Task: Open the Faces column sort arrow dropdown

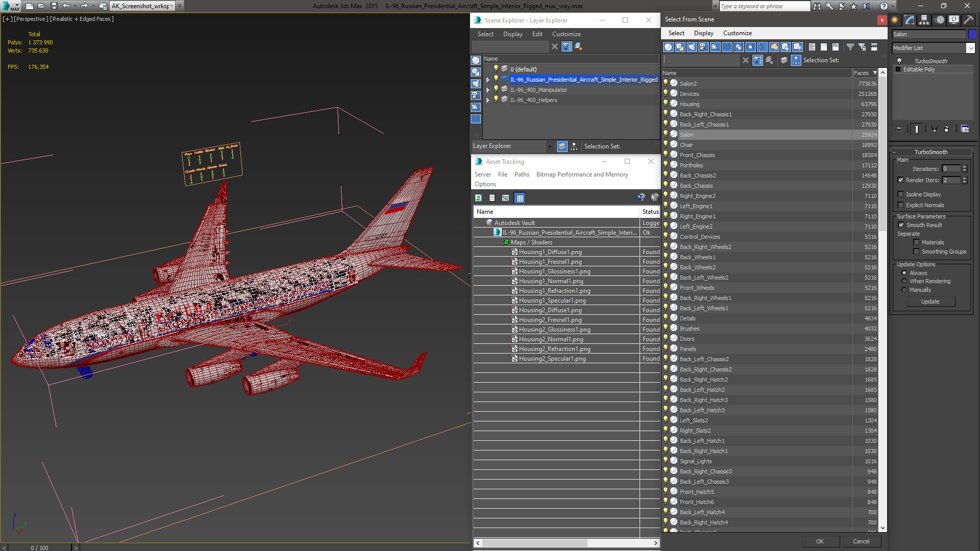Action: pyautogui.click(x=875, y=73)
